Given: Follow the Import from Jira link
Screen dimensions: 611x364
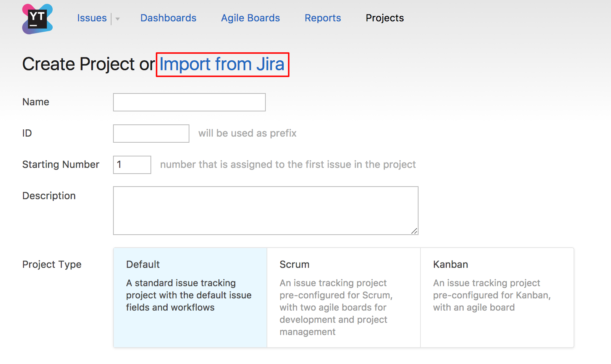Looking at the screenshot, I should (222, 64).
